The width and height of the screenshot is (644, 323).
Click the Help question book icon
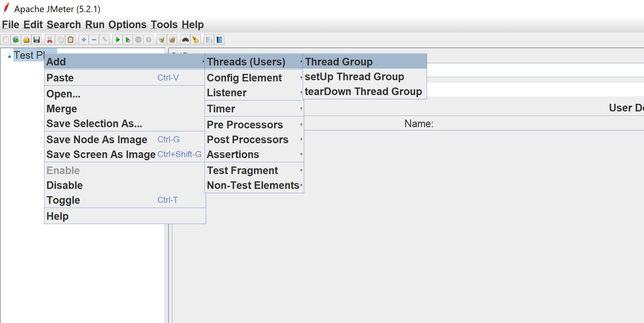219,40
